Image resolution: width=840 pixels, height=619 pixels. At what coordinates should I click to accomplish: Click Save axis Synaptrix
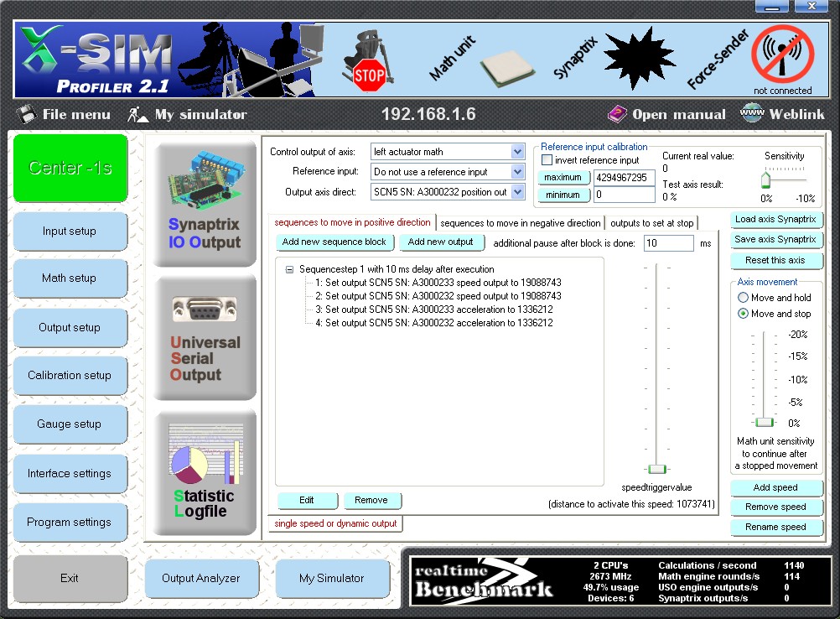click(775, 240)
